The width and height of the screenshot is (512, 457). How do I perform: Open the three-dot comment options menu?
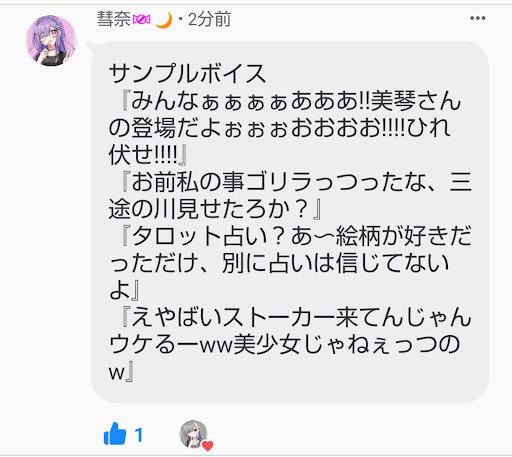pyautogui.click(x=477, y=18)
